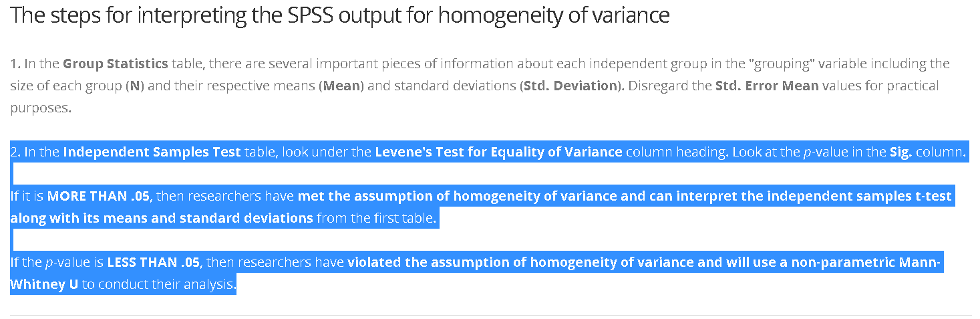Click the bold "Group Statistics" text
Image resolution: width=980 pixels, height=319 pixels.
pyautogui.click(x=116, y=64)
